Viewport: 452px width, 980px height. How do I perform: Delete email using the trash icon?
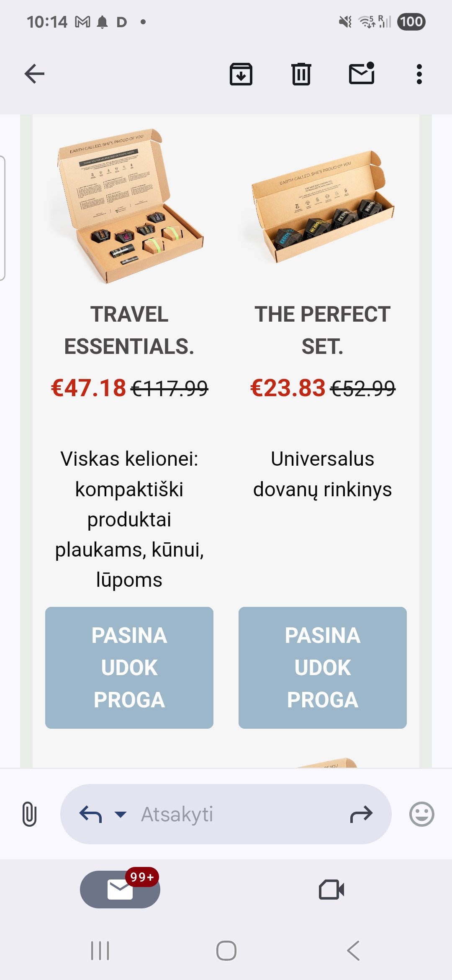point(301,74)
